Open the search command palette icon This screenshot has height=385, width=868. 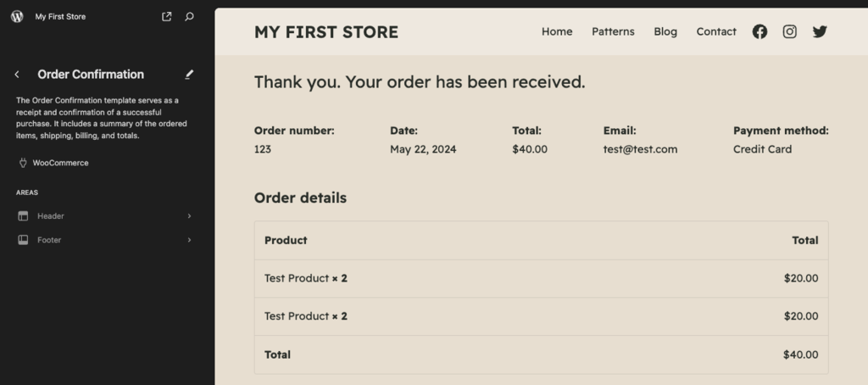(x=189, y=16)
